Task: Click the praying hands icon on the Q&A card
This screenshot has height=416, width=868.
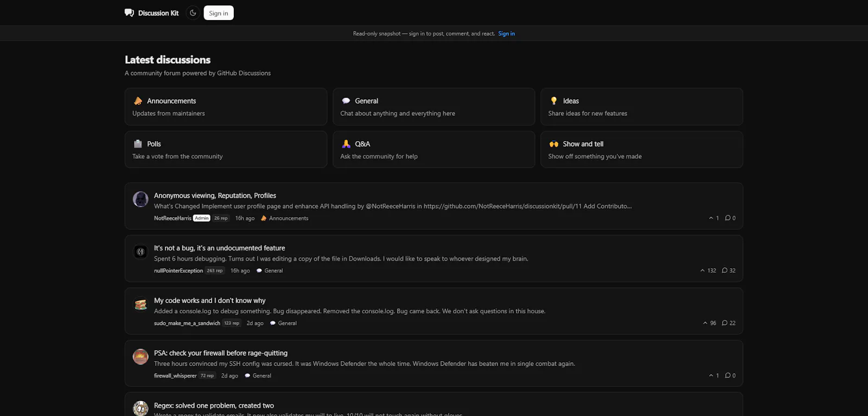Action: pyautogui.click(x=346, y=144)
